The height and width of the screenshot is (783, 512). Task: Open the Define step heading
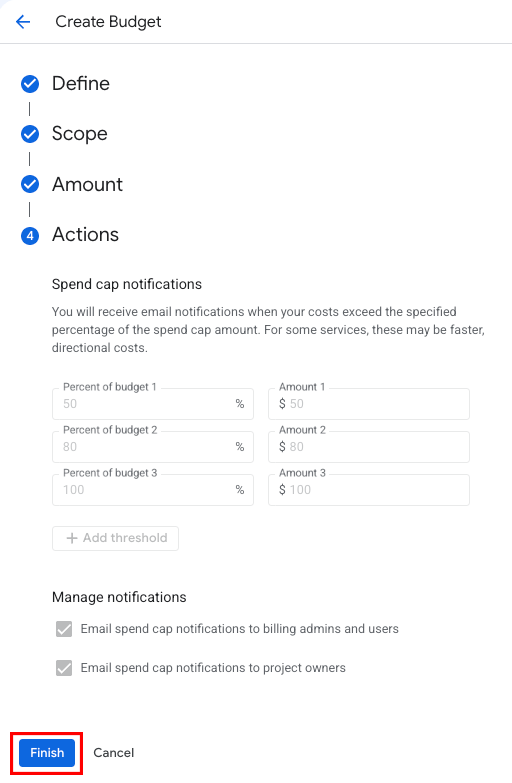pos(80,83)
